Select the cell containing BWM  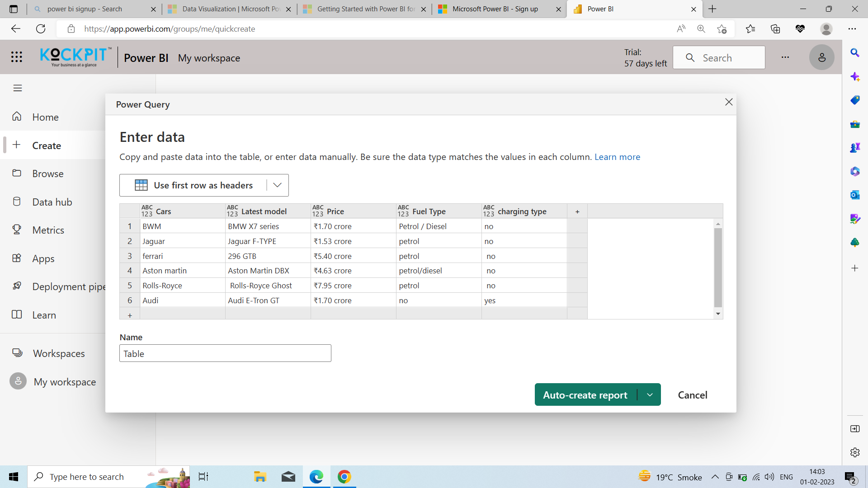(183, 226)
